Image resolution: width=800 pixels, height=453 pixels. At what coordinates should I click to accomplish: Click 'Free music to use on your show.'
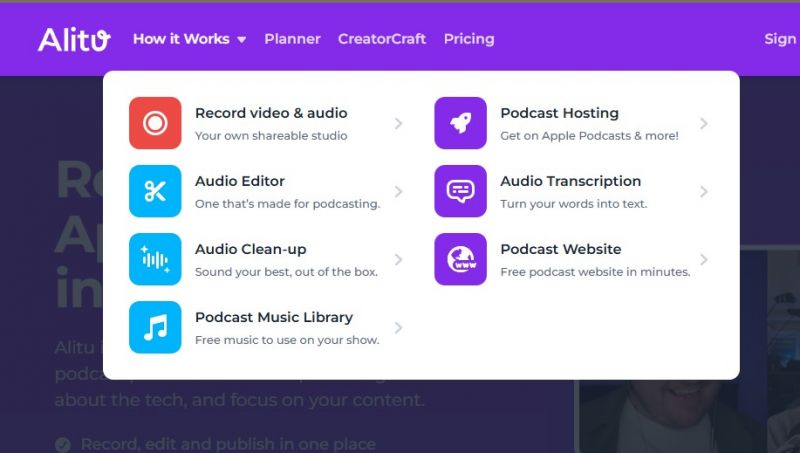coord(287,340)
